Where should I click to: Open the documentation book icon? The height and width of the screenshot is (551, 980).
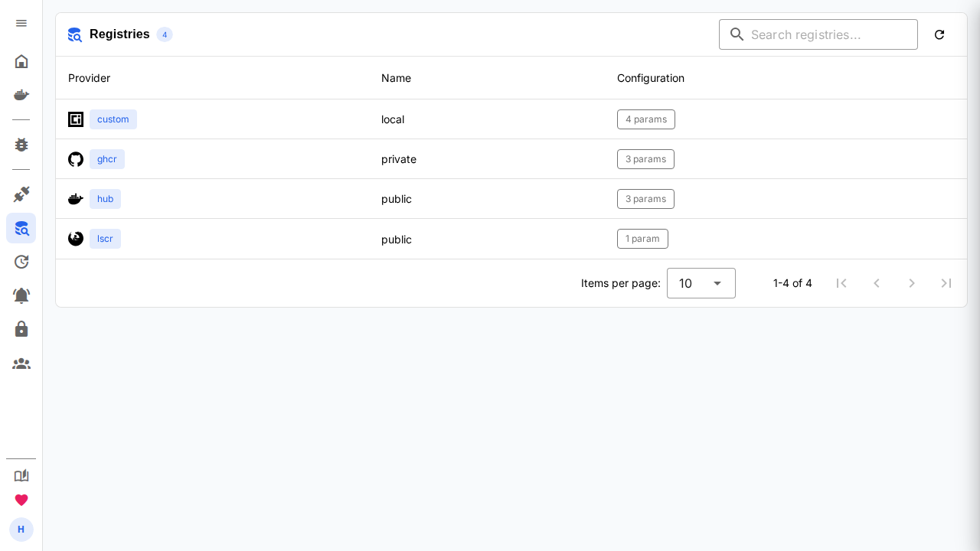[x=21, y=475]
